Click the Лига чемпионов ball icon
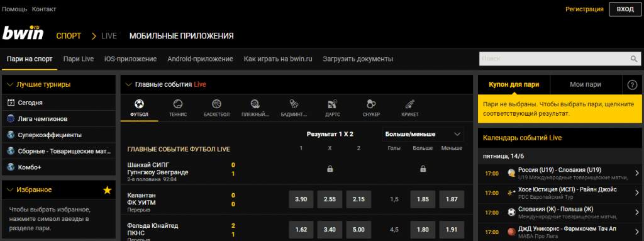The height and width of the screenshot is (241, 644). pyautogui.click(x=11, y=119)
